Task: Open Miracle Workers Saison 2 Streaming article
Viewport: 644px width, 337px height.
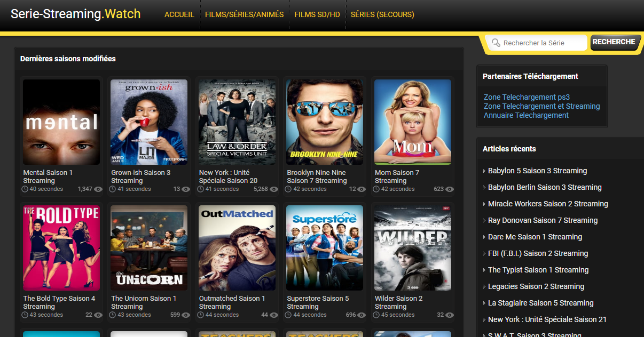Action: tap(548, 204)
